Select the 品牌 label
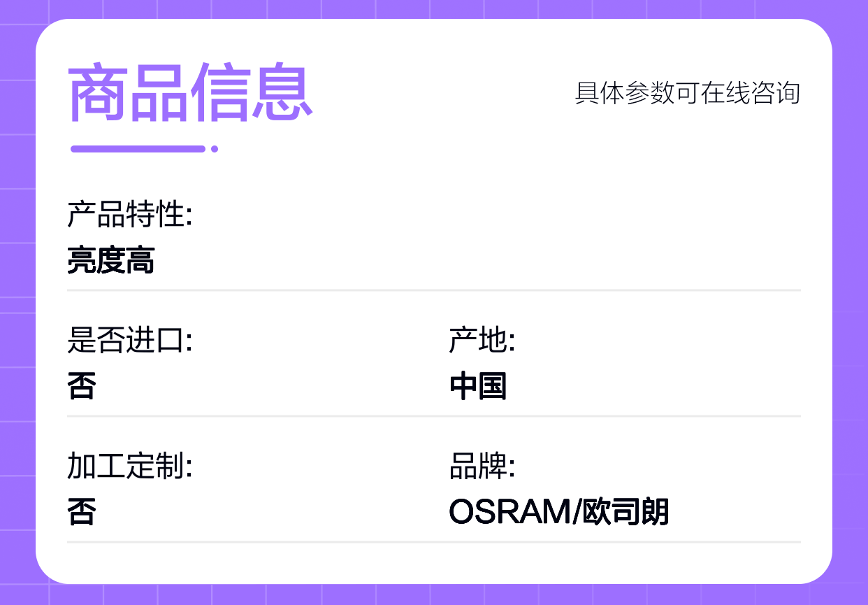Image resolution: width=868 pixels, height=605 pixels. (x=482, y=467)
